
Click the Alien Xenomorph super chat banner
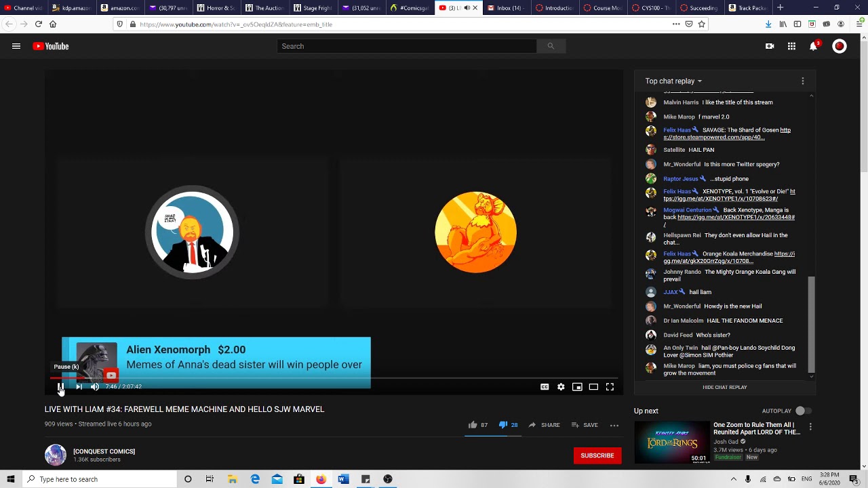(x=216, y=363)
